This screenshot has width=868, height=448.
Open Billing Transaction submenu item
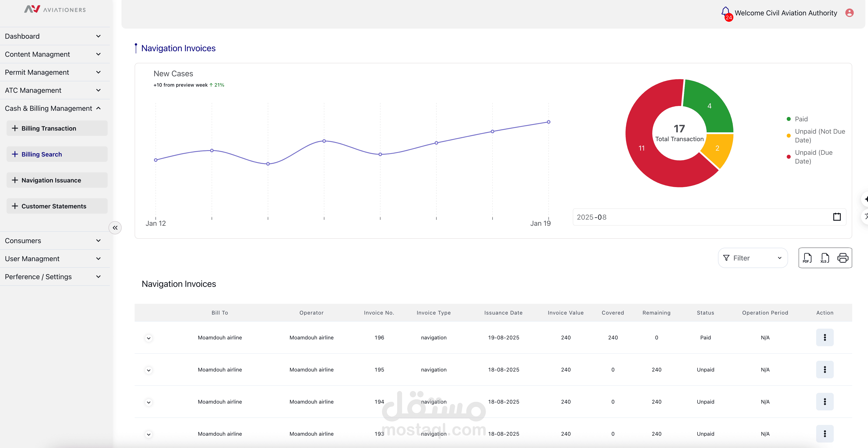(x=57, y=128)
